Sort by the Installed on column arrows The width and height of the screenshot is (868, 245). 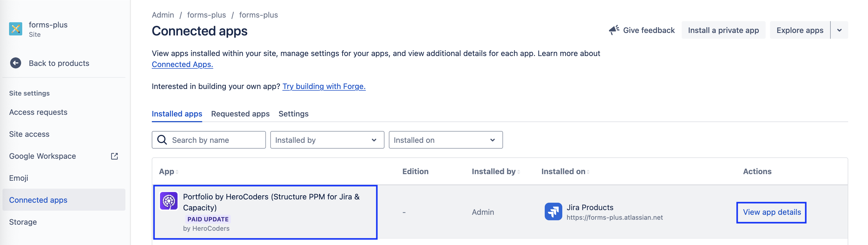[588, 171]
